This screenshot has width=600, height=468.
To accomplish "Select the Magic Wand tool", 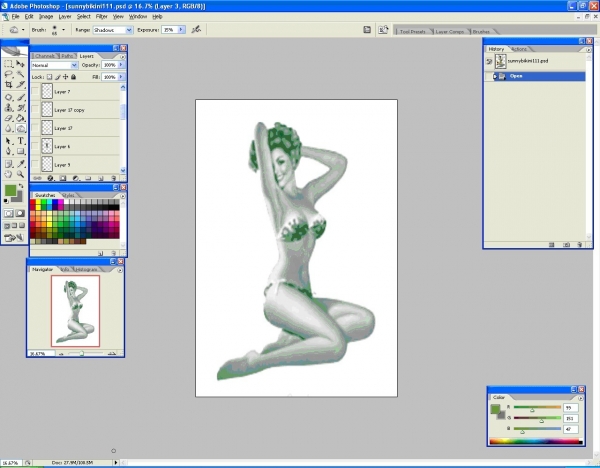I will [20, 74].
